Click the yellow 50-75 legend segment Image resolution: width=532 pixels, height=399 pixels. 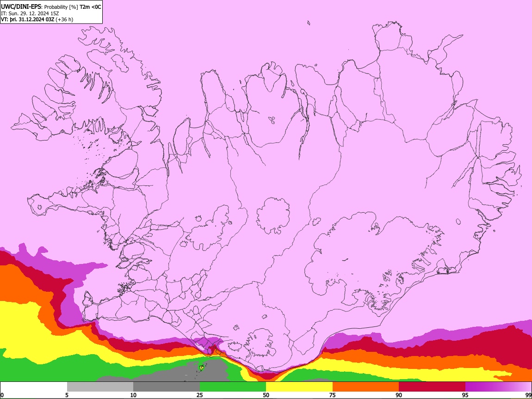(x=299, y=387)
